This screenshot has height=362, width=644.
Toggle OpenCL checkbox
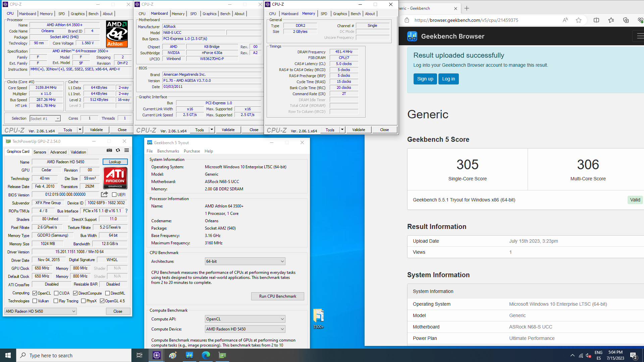pyautogui.click(x=35, y=293)
